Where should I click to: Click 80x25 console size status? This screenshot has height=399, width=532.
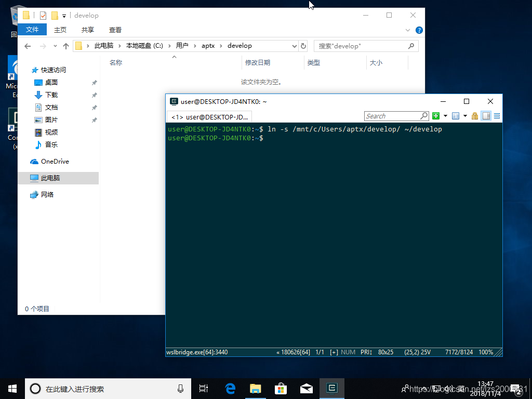tap(386, 352)
